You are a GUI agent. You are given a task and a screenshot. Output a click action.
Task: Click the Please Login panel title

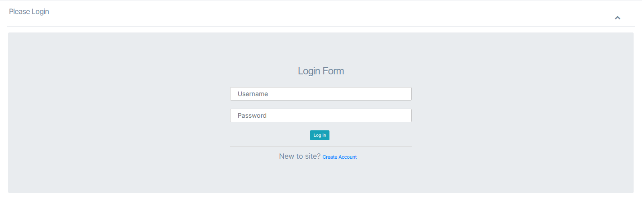pyautogui.click(x=29, y=12)
